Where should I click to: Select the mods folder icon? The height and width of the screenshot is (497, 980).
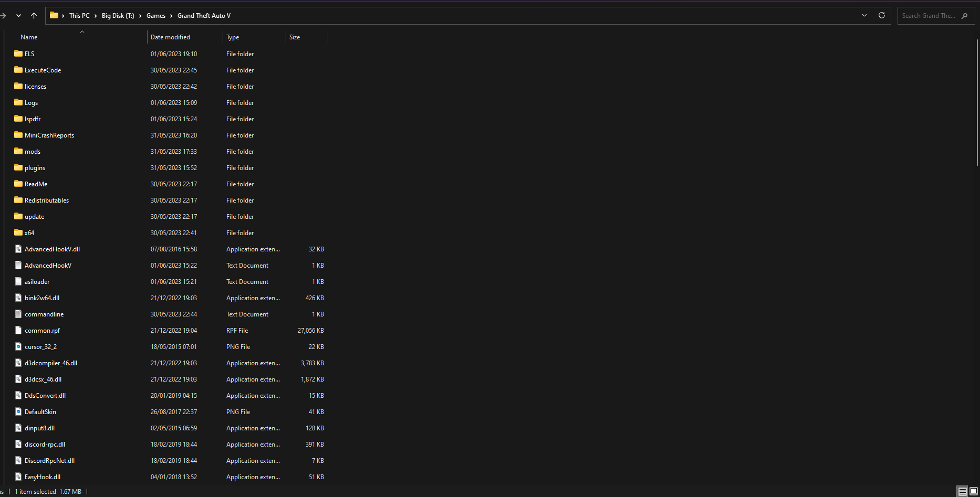[x=18, y=151]
